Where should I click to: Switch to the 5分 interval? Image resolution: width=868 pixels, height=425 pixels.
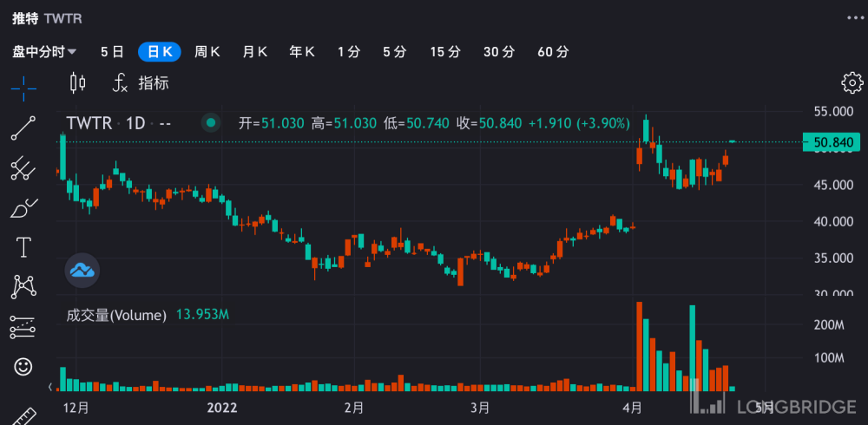point(395,52)
